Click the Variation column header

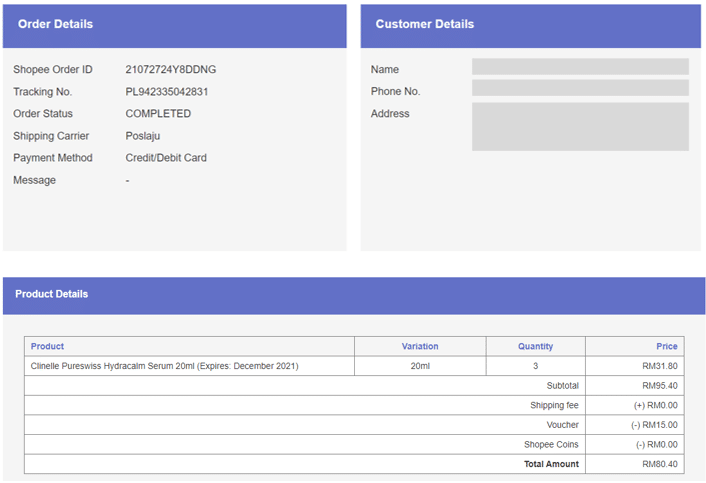click(x=420, y=346)
